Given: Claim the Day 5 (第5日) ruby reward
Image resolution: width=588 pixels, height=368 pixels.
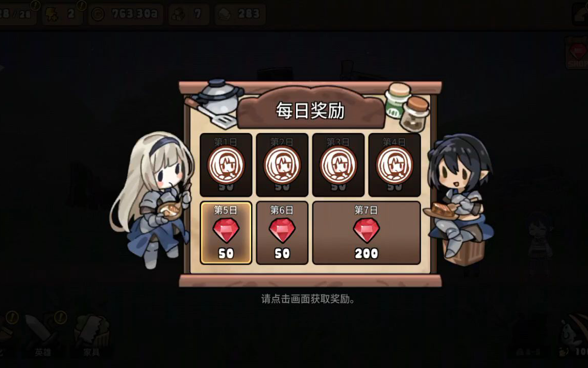Looking at the screenshot, I should click(226, 233).
